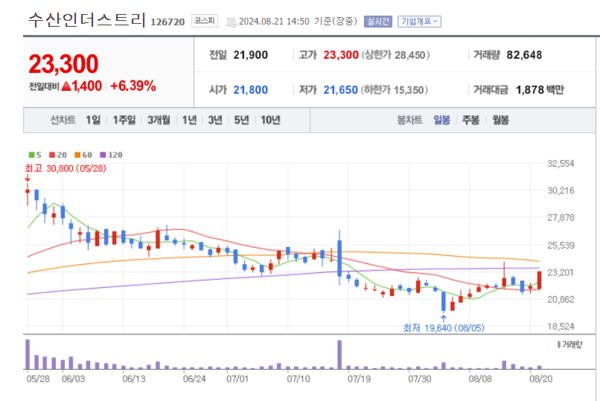600x401 pixels.
Task: Click the 상한가 28,450 text
Action: (x=395, y=55)
